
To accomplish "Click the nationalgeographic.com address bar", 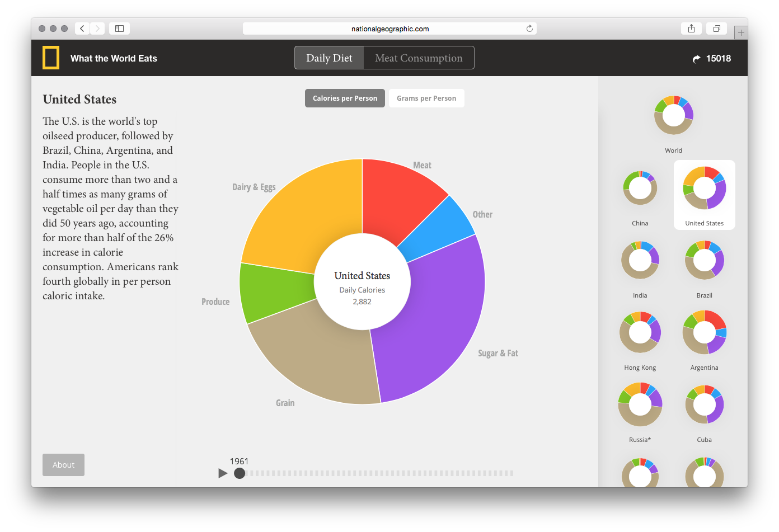I will point(389,29).
